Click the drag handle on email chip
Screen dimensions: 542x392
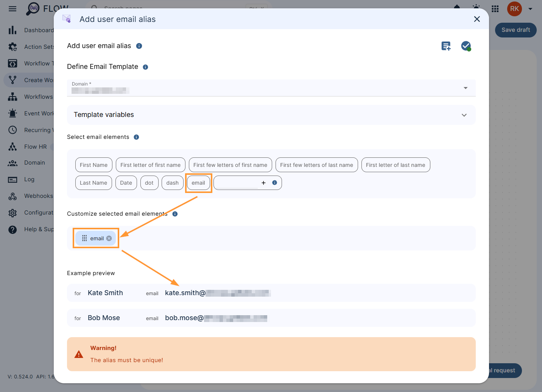(x=84, y=238)
